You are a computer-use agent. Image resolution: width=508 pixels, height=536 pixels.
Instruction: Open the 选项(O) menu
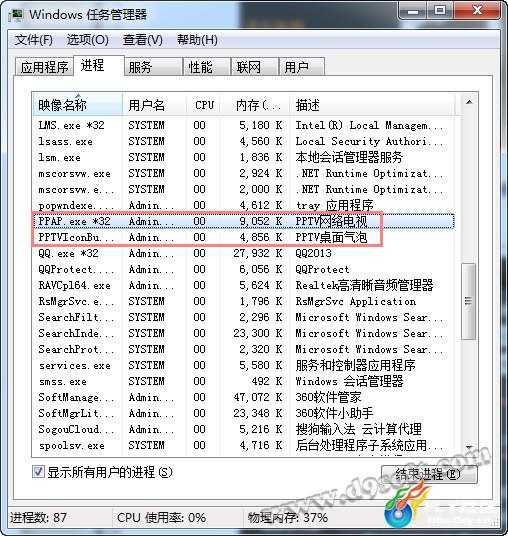click(x=88, y=40)
